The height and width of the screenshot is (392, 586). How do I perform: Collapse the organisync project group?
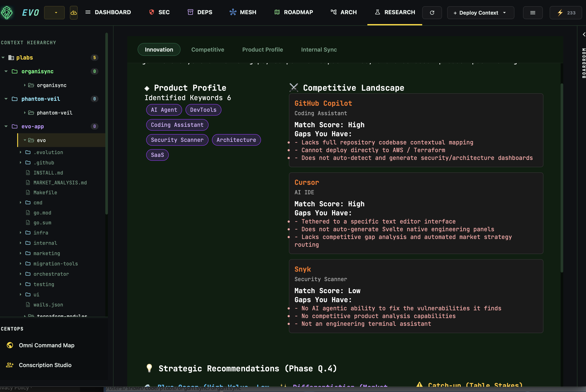coord(6,71)
